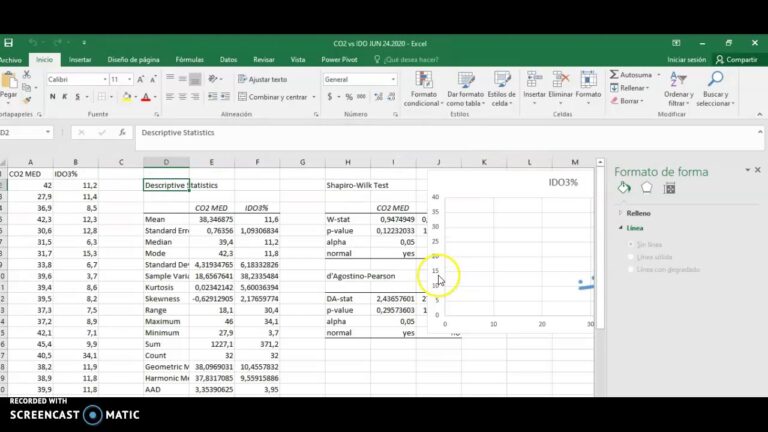Click the Insertar cells icon
The height and width of the screenshot is (432, 768).
(534, 80)
